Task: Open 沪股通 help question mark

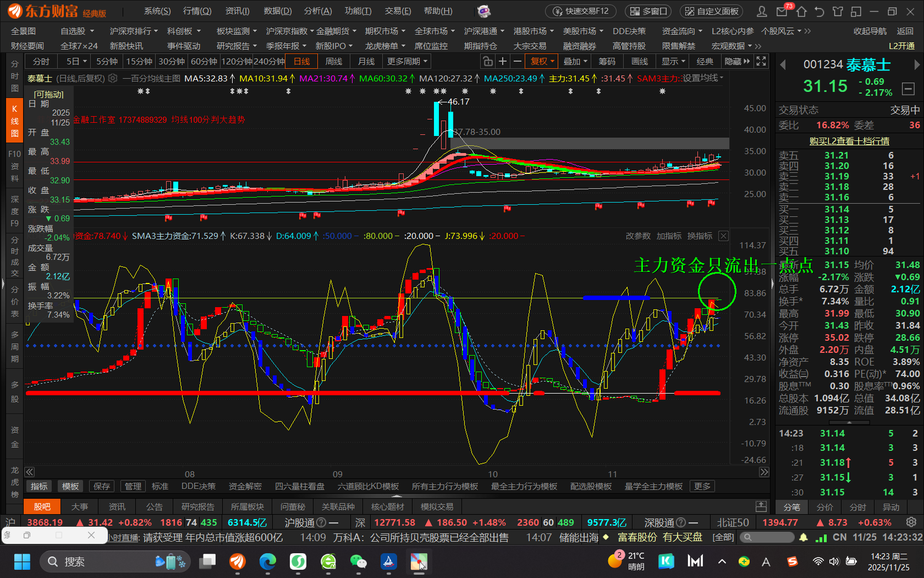Action: point(322,522)
